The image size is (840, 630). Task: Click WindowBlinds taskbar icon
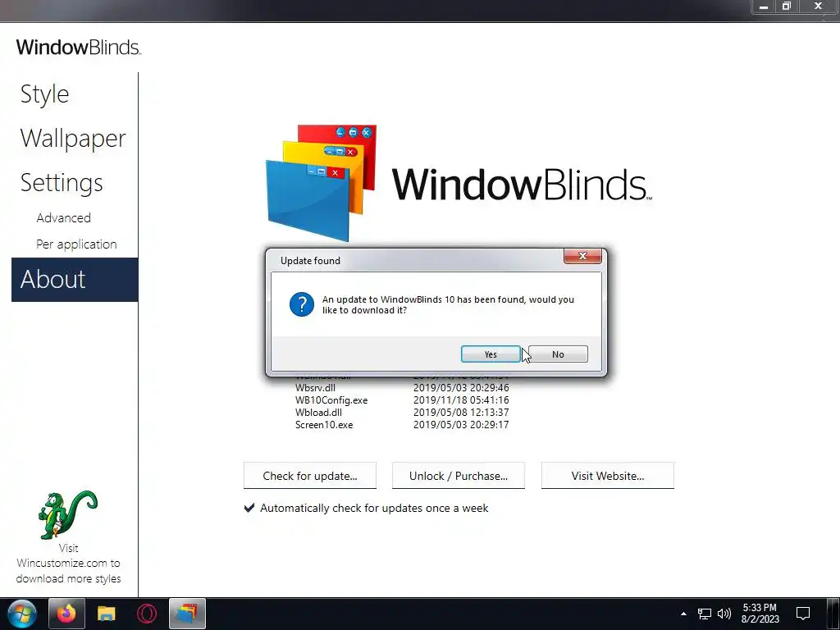pyautogui.click(x=187, y=614)
